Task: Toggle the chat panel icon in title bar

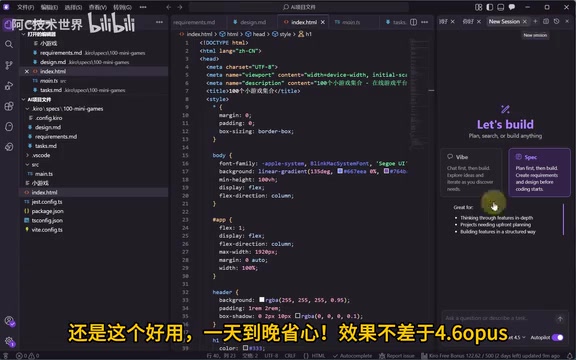Action: click(x=511, y=7)
